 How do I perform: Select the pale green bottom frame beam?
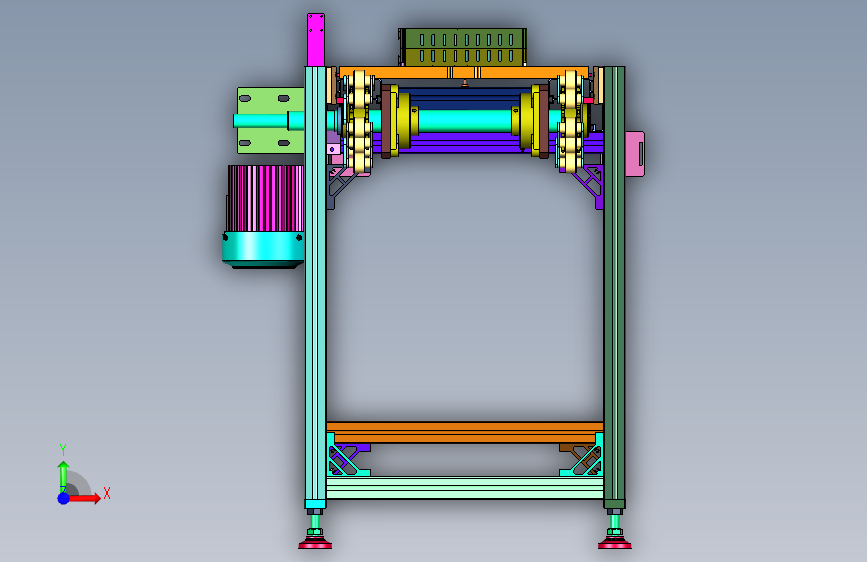464,488
